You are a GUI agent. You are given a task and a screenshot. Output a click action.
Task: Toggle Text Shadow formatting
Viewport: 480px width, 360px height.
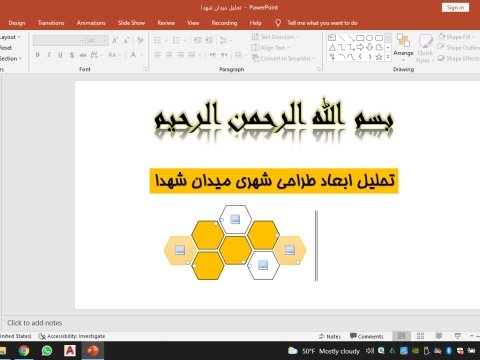[x=72, y=55]
